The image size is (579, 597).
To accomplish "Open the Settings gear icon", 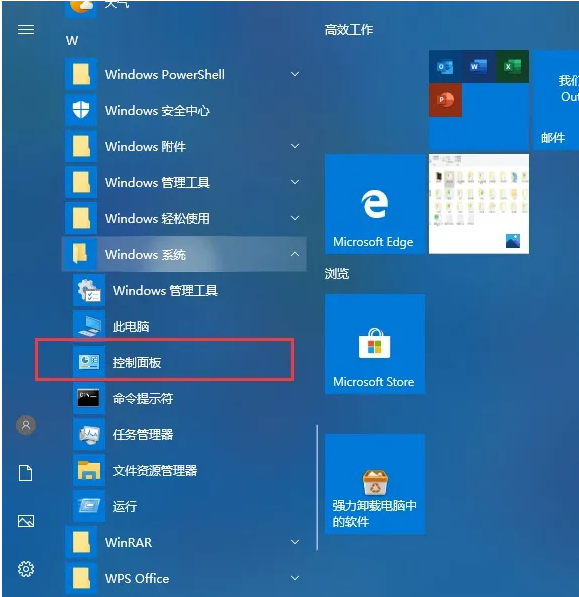I will coord(26,569).
